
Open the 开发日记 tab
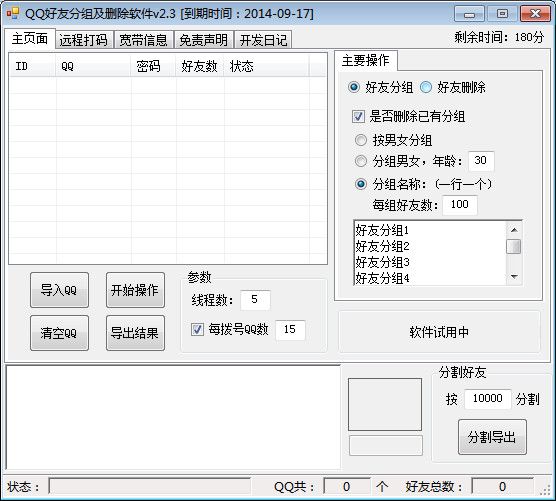pos(263,40)
